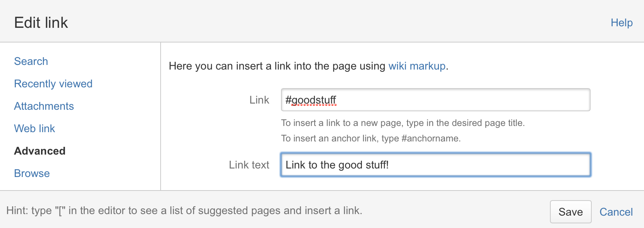Click the hint text about typing "["
Screen dimensions: 644x228
point(184,211)
